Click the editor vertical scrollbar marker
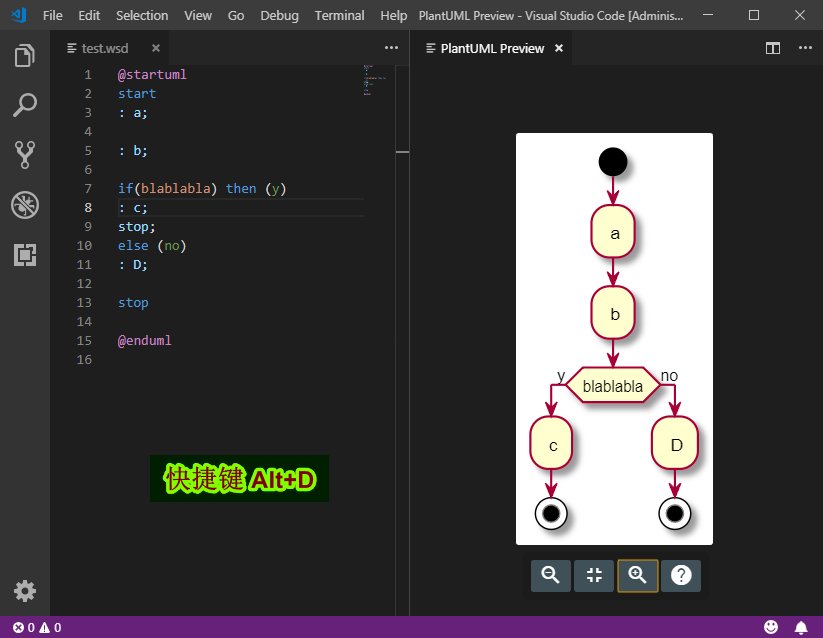The width and height of the screenshot is (823, 638). pyautogui.click(x=403, y=152)
